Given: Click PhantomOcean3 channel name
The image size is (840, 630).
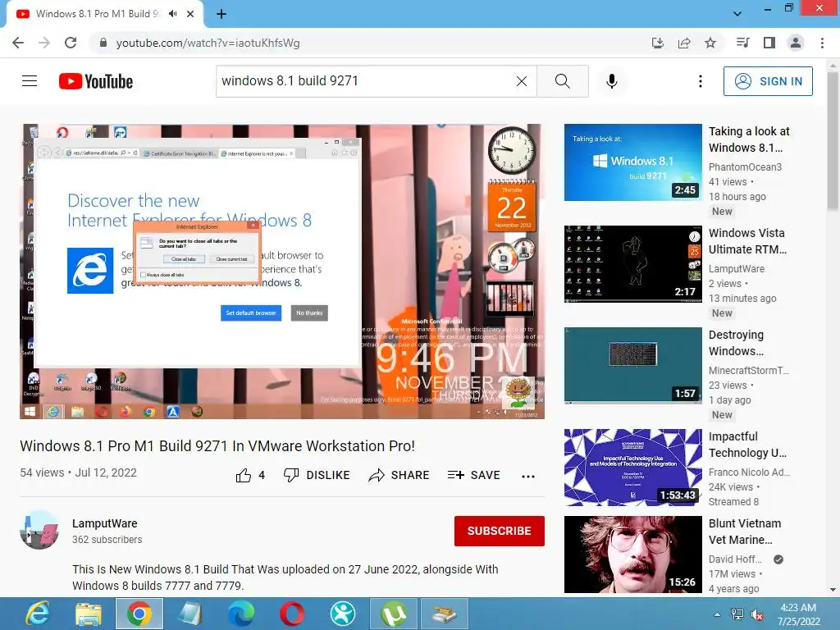Looking at the screenshot, I should [x=745, y=167].
